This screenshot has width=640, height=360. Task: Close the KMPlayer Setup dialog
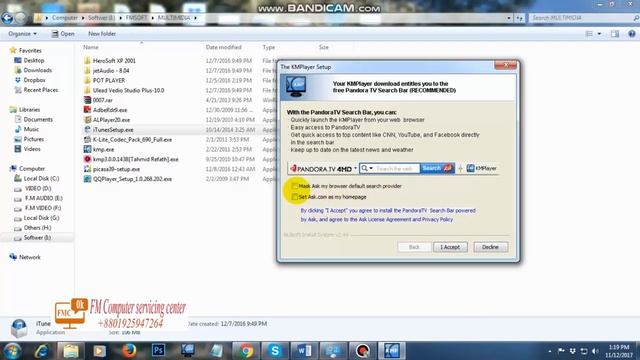click(505, 65)
